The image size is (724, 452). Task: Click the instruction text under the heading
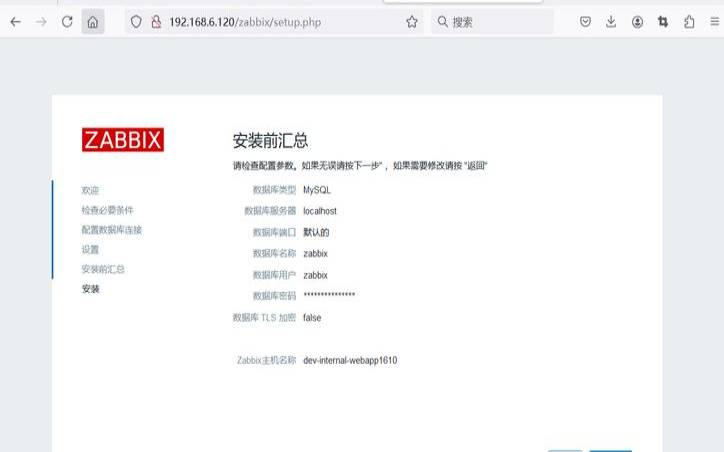(360, 165)
